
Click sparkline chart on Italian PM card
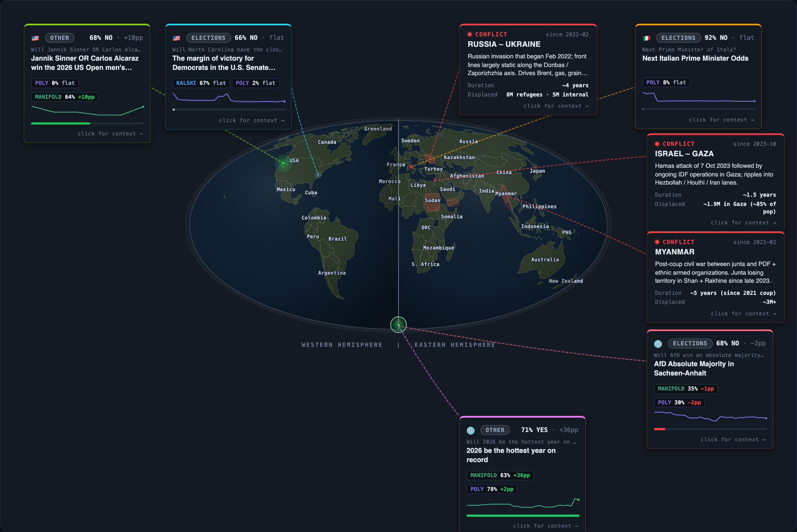[699, 97]
